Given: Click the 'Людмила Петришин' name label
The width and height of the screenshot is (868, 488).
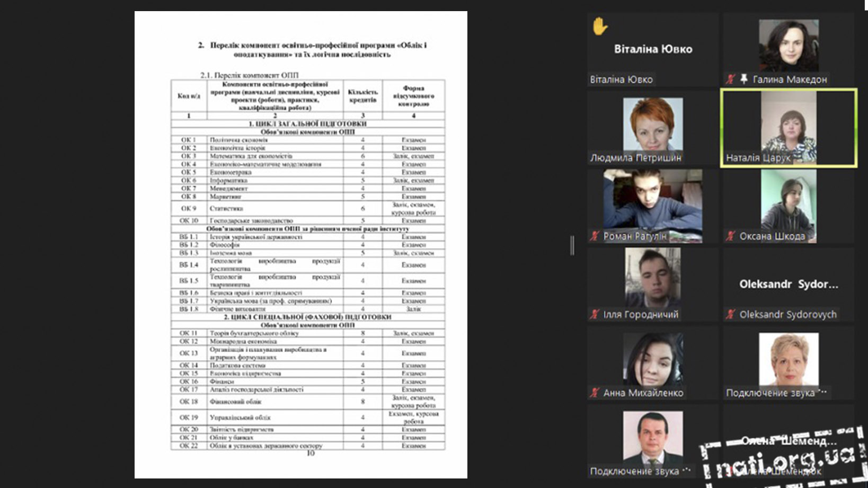Looking at the screenshot, I should pyautogui.click(x=636, y=157).
